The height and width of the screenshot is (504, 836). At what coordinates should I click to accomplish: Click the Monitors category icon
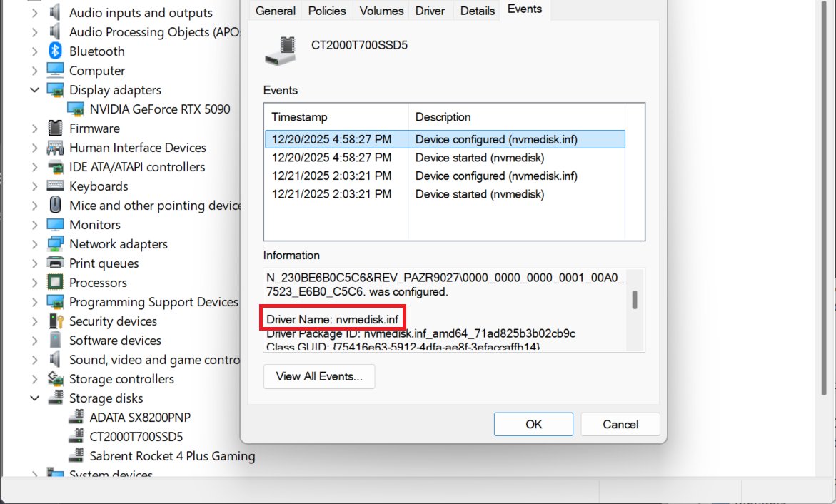(x=55, y=224)
